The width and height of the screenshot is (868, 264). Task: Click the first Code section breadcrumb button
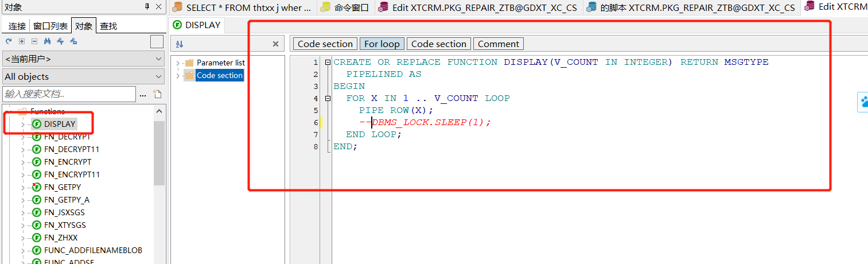pos(325,44)
